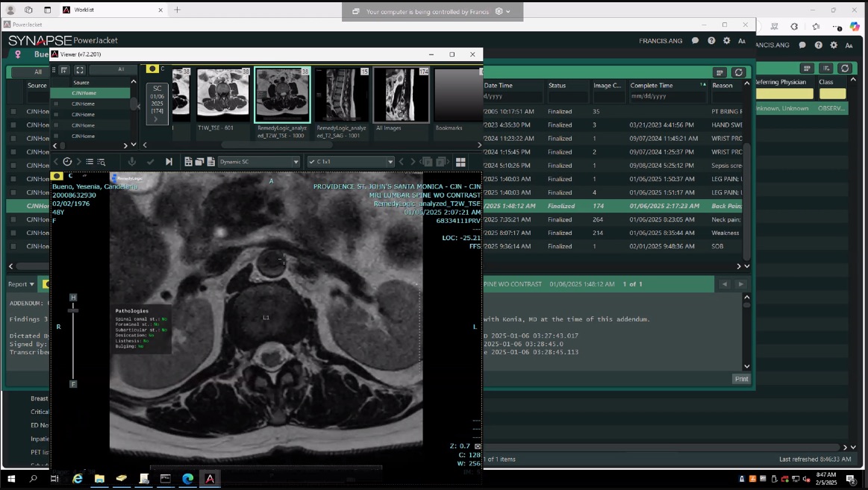Tick the checkbox in the last CJNHome worklist row
Screen dimensions: 868x490
click(13, 246)
